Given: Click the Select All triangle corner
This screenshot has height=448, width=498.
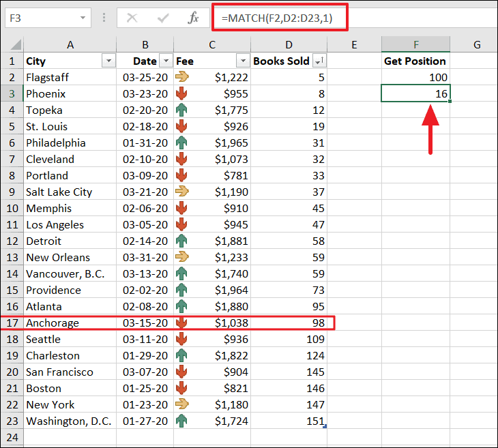Looking at the screenshot, I should click(x=16, y=44).
